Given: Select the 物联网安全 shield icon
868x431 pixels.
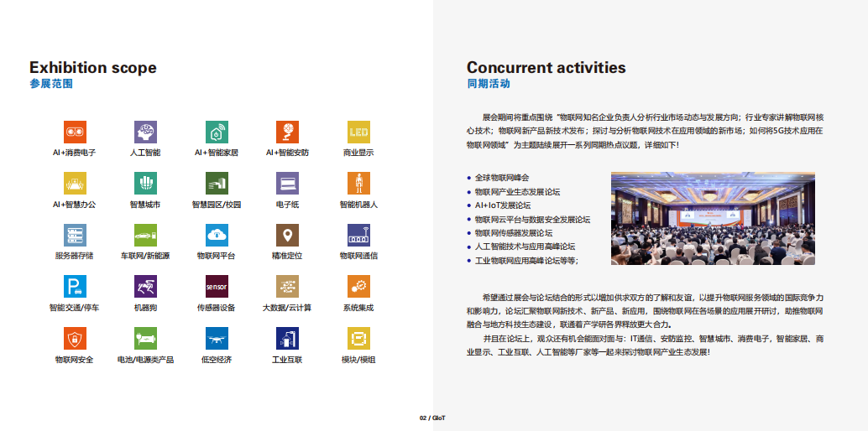Looking at the screenshot, I should point(75,338).
